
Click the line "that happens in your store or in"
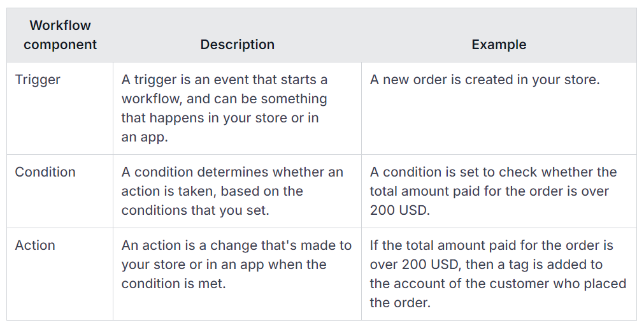coord(220,118)
